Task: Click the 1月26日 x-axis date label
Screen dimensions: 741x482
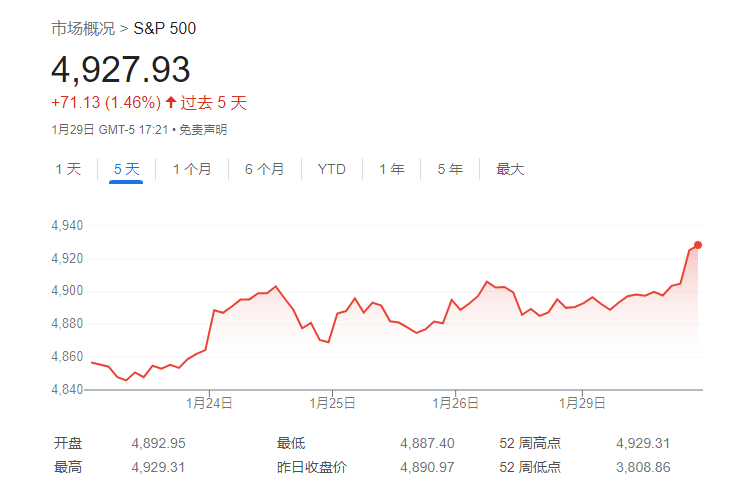Action: 455,403
